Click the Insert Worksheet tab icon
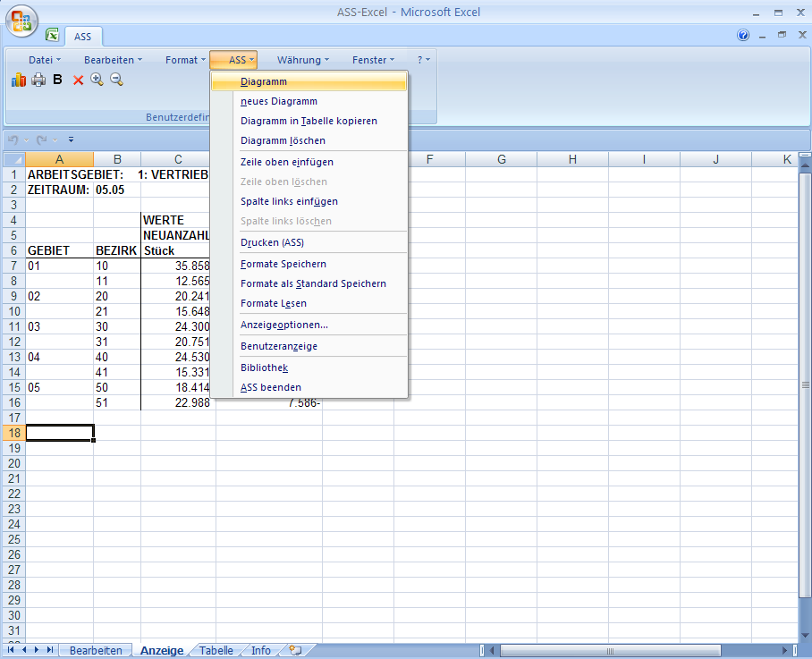This screenshot has width=812, height=659. (296, 650)
